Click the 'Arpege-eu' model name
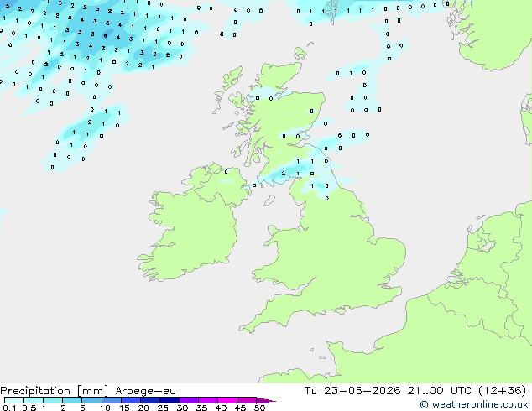 [x=145, y=391]
